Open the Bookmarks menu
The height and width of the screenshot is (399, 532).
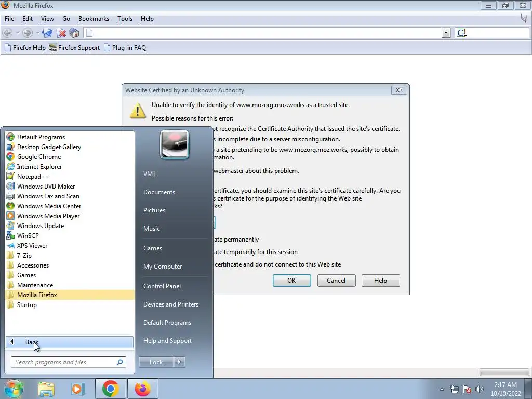click(94, 19)
